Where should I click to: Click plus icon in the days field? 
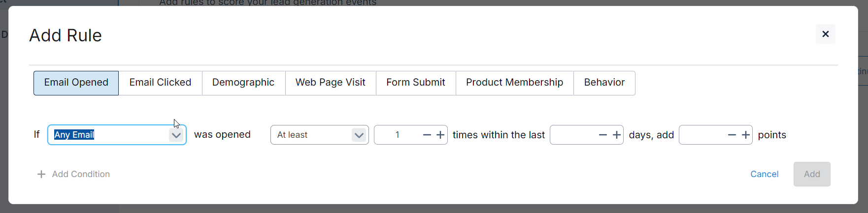pyautogui.click(x=617, y=135)
